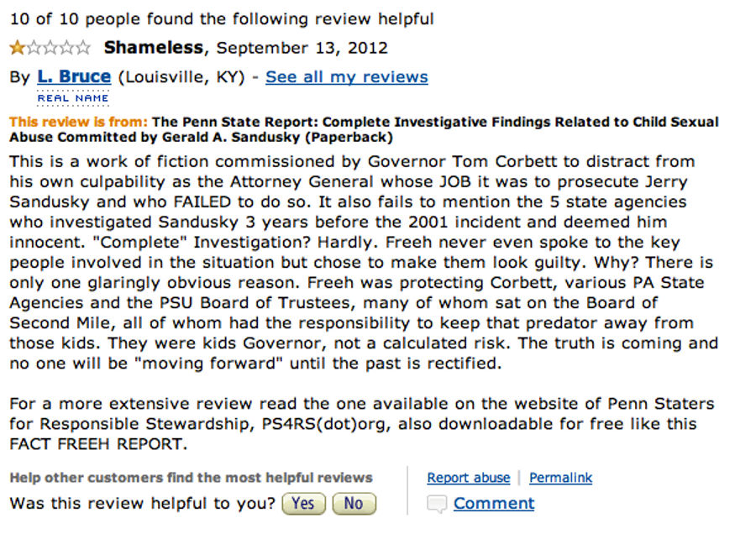Vote Yes on review helpfulness
The image size is (756, 539).
[x=303, y=504]
